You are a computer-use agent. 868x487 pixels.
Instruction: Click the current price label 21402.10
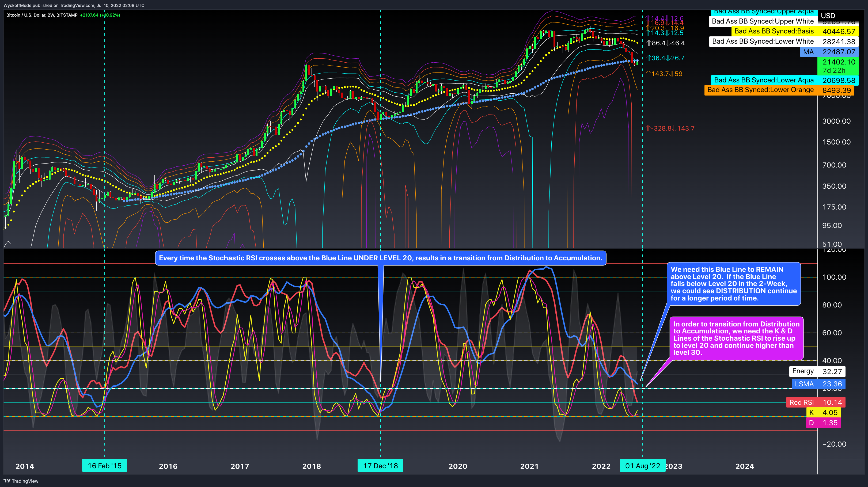838,66
